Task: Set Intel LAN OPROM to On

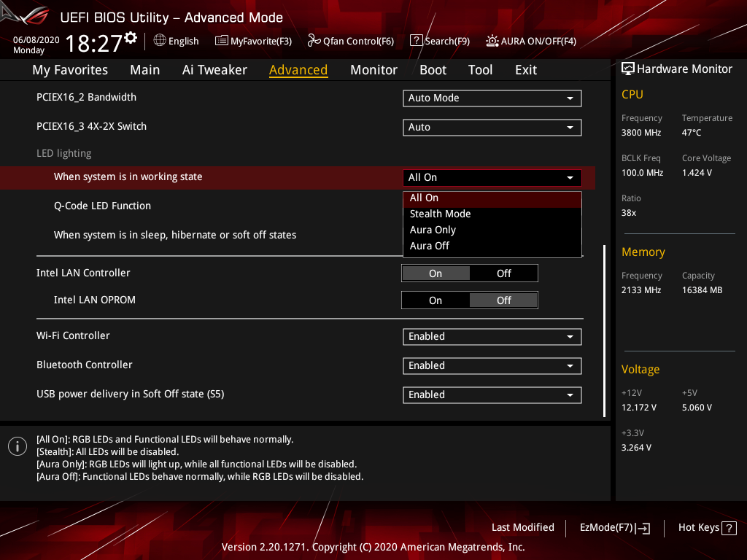Action: tap(436, 300)
